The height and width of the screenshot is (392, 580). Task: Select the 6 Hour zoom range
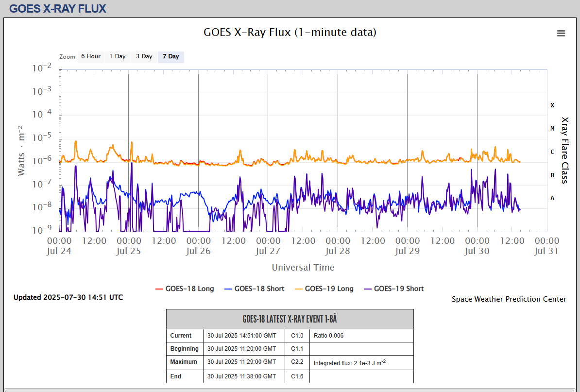91,56
